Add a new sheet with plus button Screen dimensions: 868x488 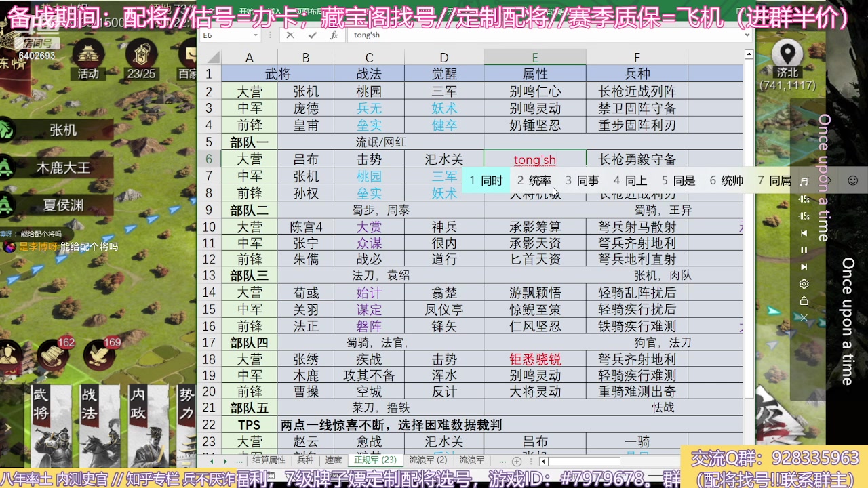pos(517,461)
